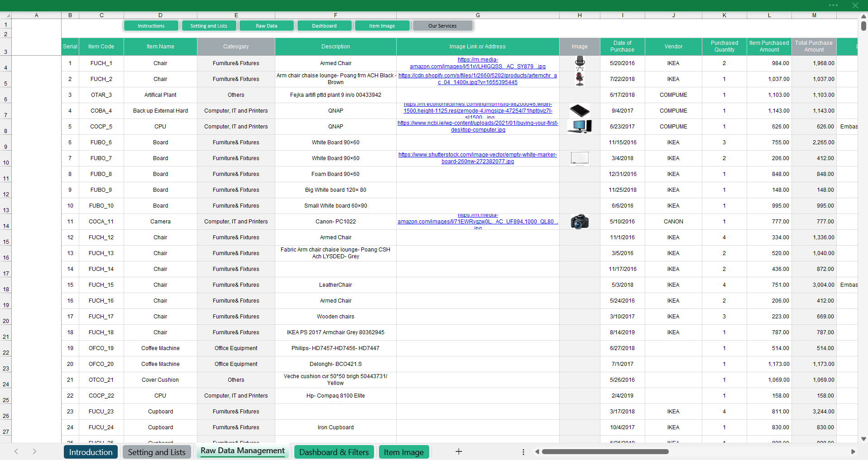Screen dimensions: 868x460
Task: Select the column G header
Action: click(478, 15)
